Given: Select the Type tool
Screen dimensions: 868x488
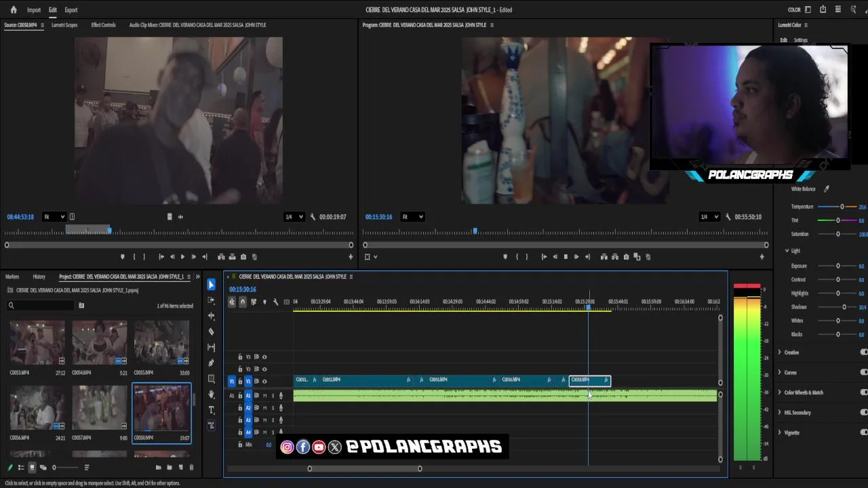Looking at the screenshot, I should pos(211,409).
